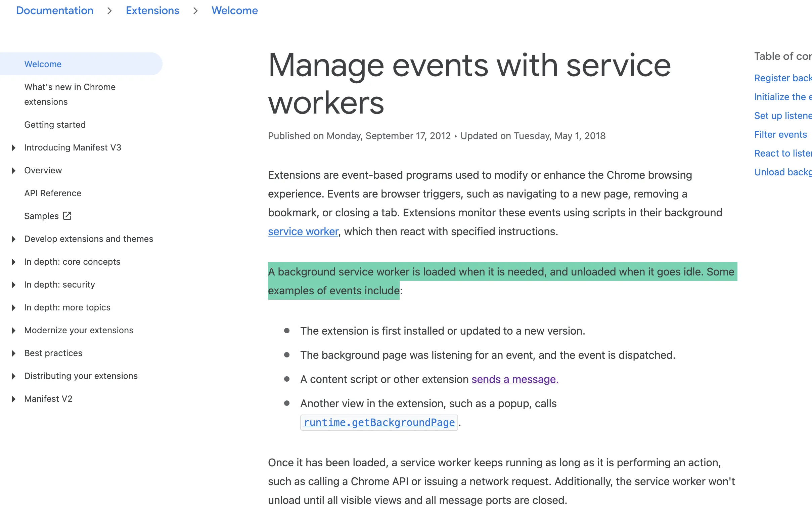Expand Best practices sidebar arrow
This screenshot has height=514, width=812.
click(13, 353)
